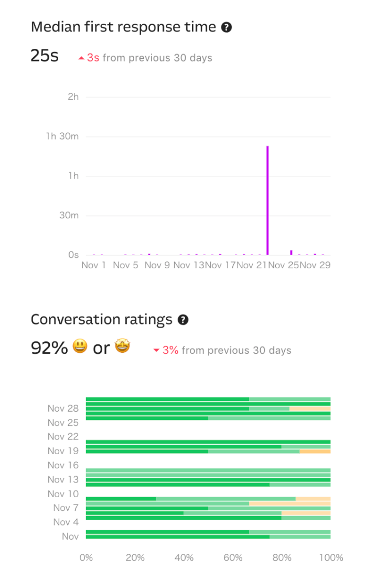Image resolution: width=376 pixels, height=588 pixels.
Task: Select the topmost conversation rating bar
Action: [208, 400]
